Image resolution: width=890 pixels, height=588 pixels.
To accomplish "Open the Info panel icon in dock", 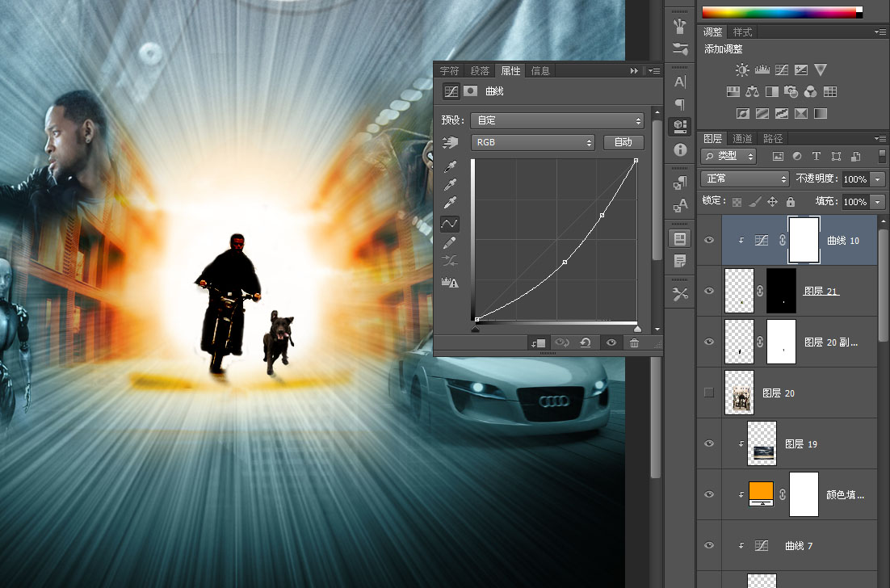I will pos(679,150).
